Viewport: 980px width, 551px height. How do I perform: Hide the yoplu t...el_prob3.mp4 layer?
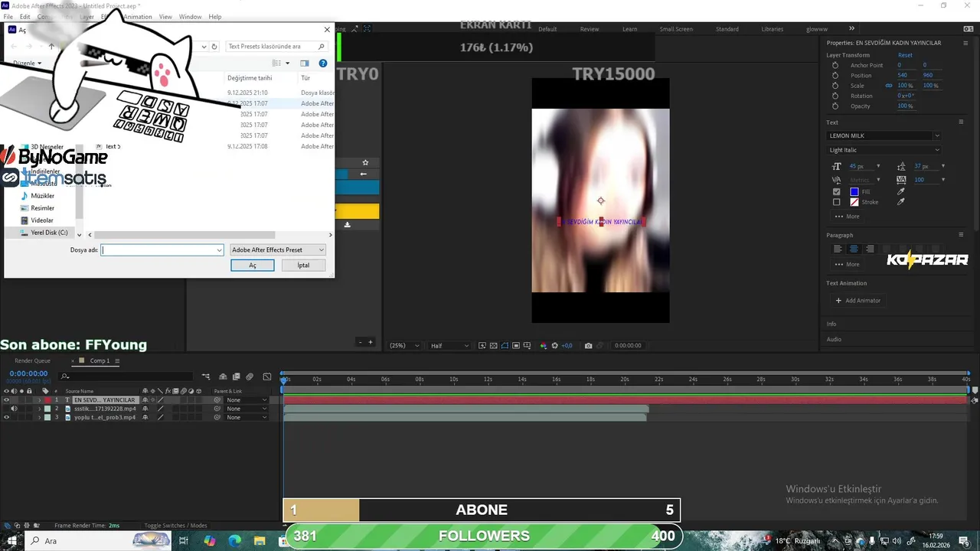point(6,417)
